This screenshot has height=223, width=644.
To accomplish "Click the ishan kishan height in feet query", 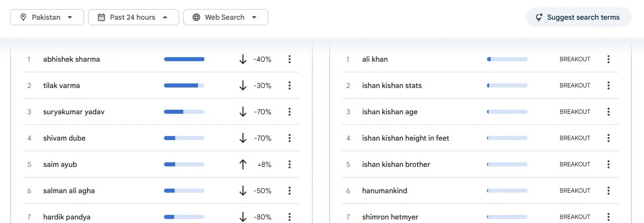I will pyautogui.click(x=406, y=138).
